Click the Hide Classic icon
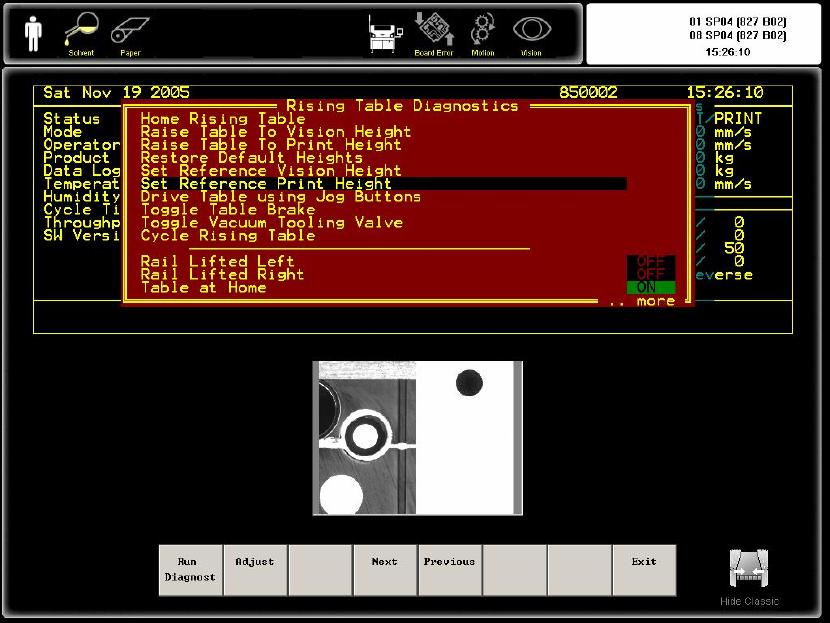 coord(749,577)
